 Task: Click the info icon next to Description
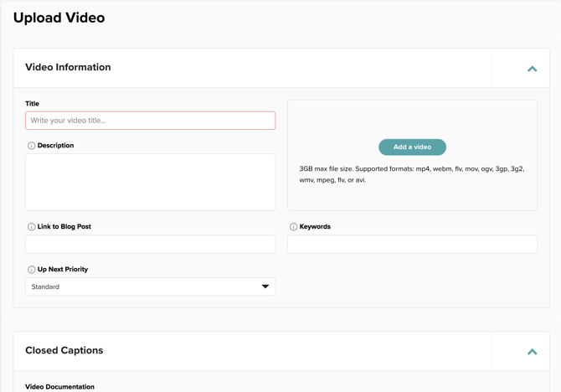coord(31,146)
